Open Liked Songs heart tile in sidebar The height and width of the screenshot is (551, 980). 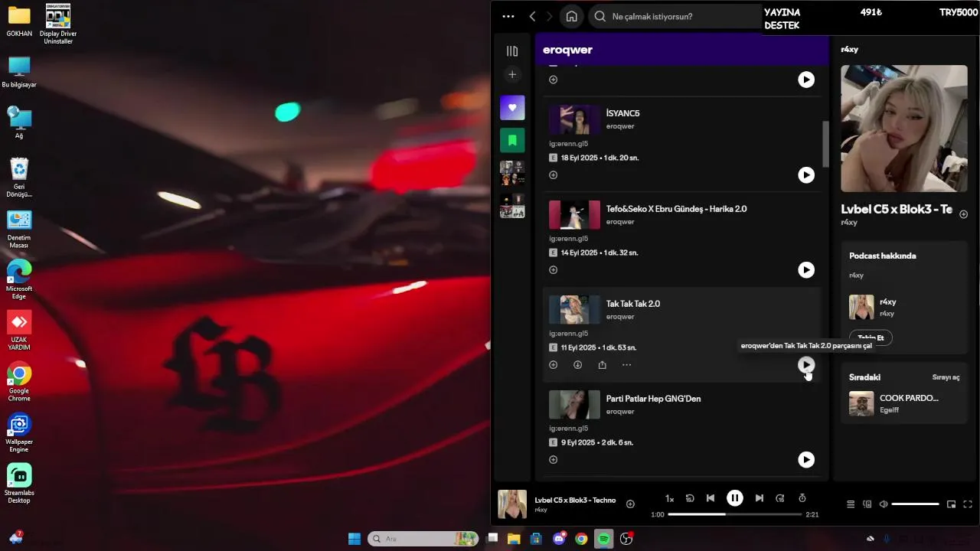click(x=512, y=108)
